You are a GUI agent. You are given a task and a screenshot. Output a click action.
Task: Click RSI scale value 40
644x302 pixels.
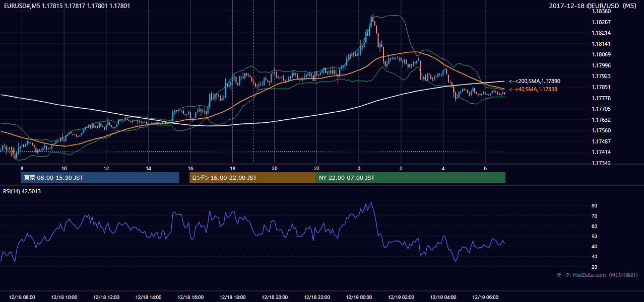(595, 247)
